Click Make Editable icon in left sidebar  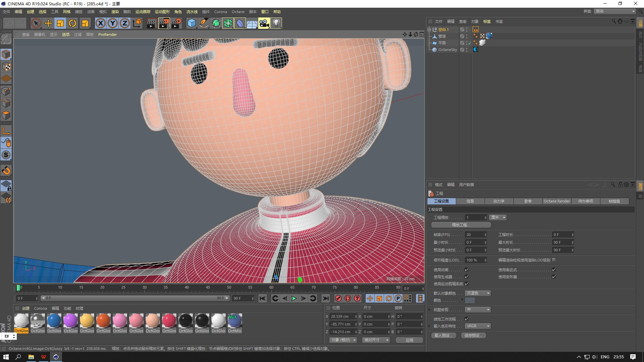pyautogui.click(x=6, y=39)
